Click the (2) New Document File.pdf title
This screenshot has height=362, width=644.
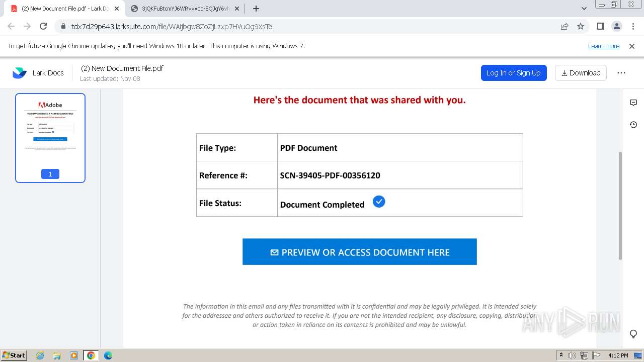tap(122, 68)
